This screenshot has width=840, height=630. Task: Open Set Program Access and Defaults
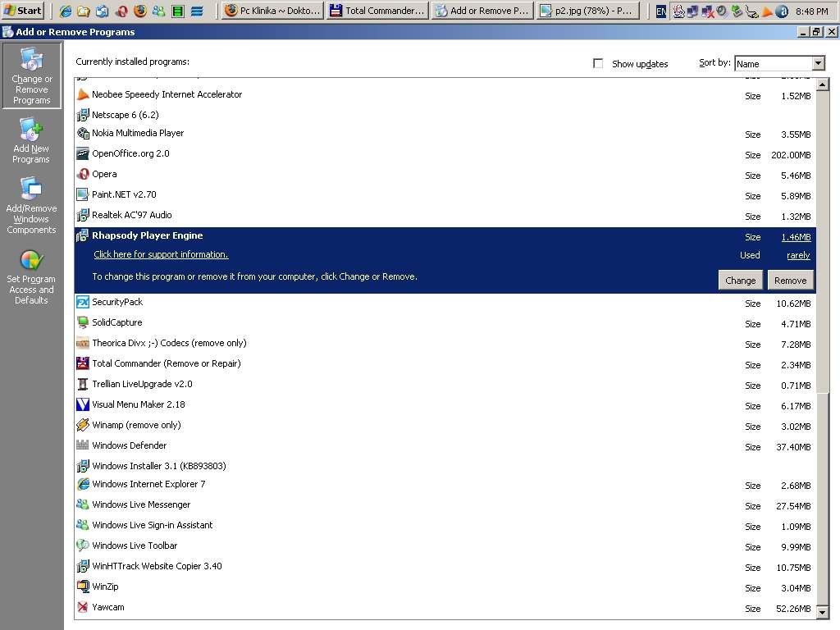click(31, 277)
